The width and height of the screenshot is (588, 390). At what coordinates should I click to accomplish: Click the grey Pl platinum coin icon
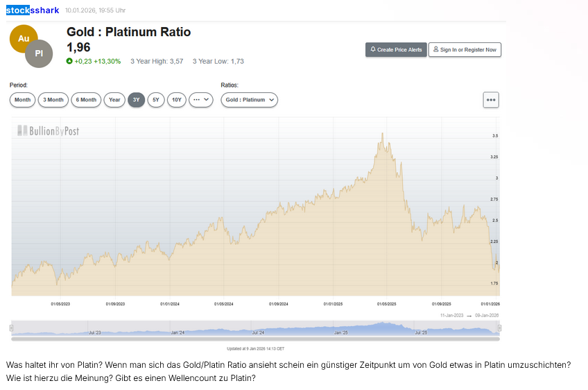[x=39, y=53]
